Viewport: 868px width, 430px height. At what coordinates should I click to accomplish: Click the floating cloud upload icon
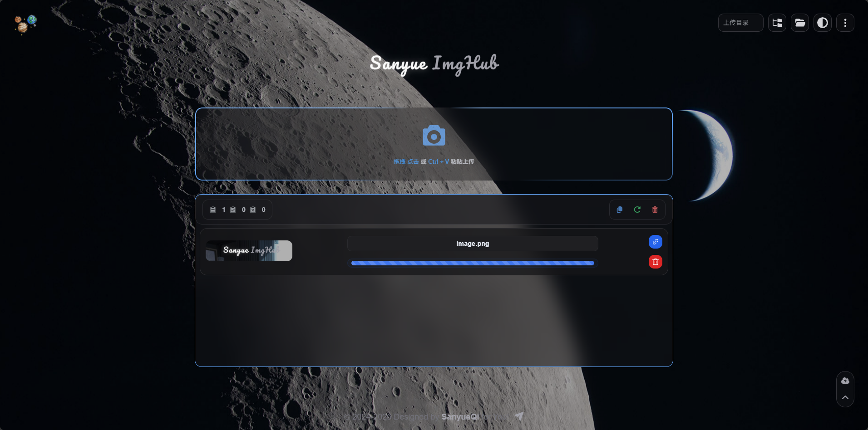845,381
